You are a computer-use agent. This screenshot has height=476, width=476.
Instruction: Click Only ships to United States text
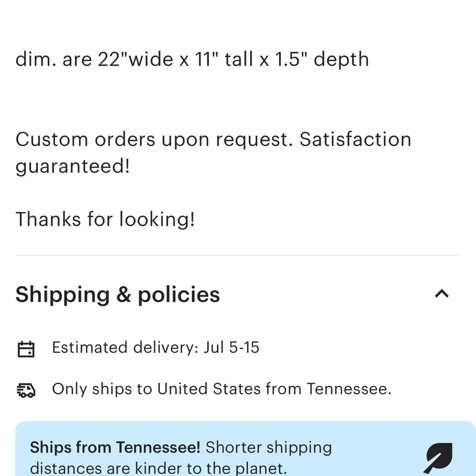[x=222, y=389]
